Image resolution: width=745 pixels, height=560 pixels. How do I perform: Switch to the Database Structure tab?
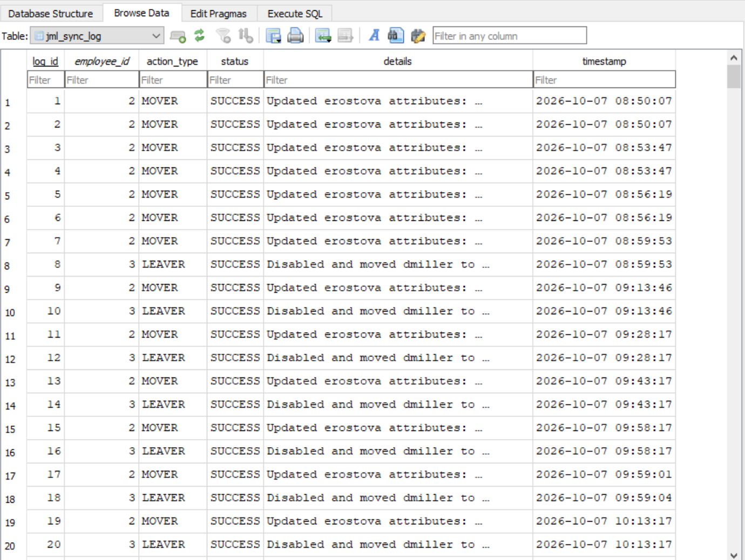(51, 14)
